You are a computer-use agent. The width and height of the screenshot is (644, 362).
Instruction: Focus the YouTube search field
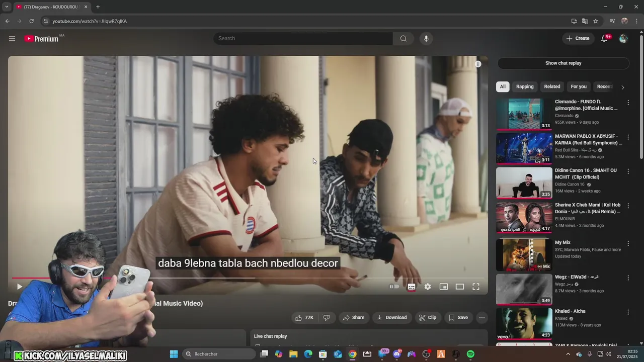point(303,39)
